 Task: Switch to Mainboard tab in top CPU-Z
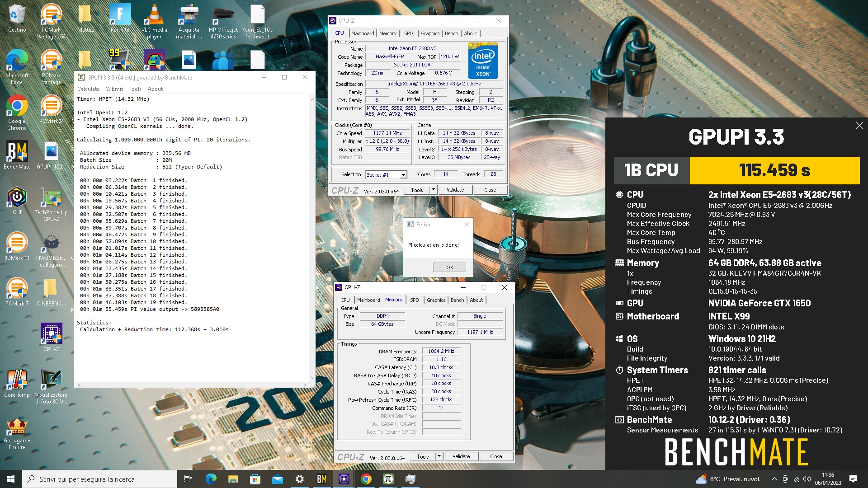tap(363, 33)
